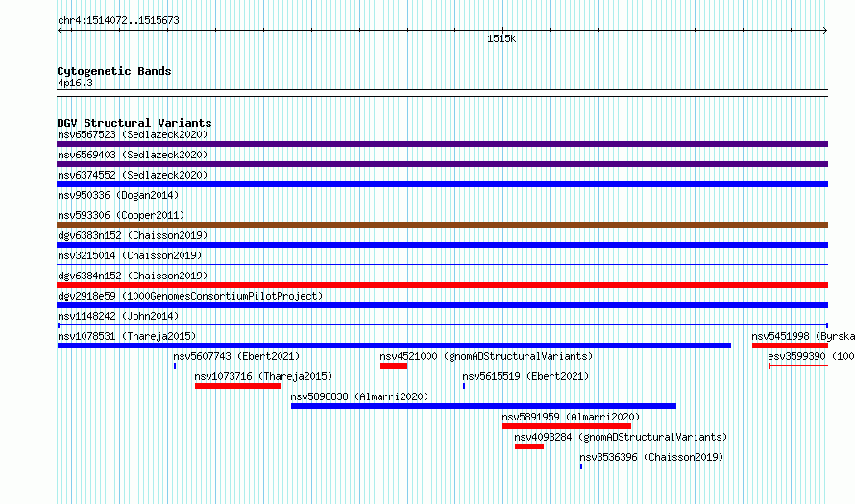Select the small blue nsv5615519 marker
The width and height of the screenshot is (855, 504).
464,386
